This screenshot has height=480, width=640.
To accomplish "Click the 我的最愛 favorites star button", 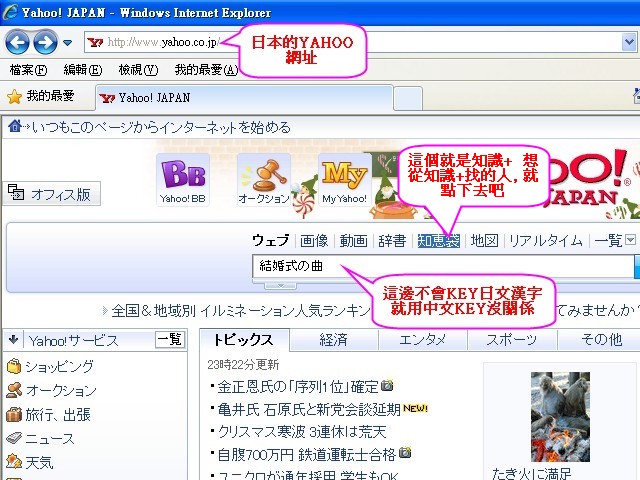I will coord(41,96).
